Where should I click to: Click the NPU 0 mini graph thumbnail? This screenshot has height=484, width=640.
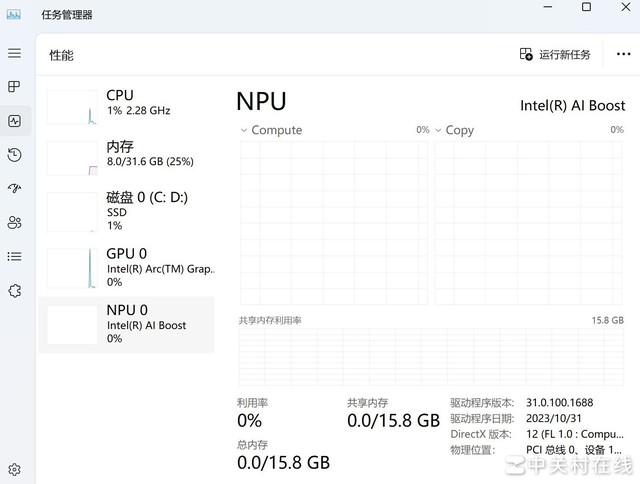click(72, 325)
